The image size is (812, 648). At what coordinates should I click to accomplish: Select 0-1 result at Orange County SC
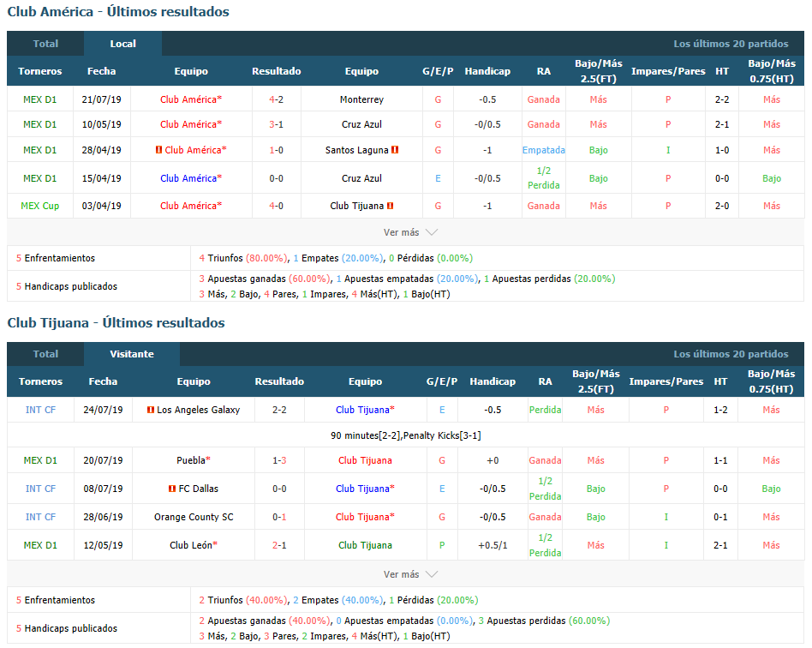(279, 517)
